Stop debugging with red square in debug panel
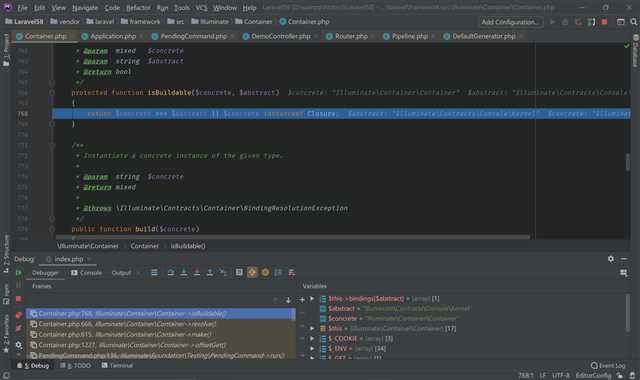The height and width of the screenshot is (380, 640). point(19,299)
